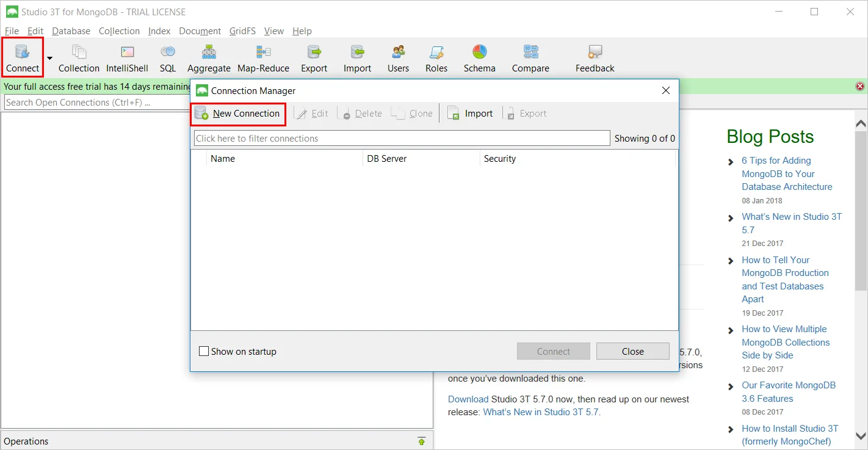This screenshot has height=450, width=868.
Task: Open the Edit menu
Action: 35,31
